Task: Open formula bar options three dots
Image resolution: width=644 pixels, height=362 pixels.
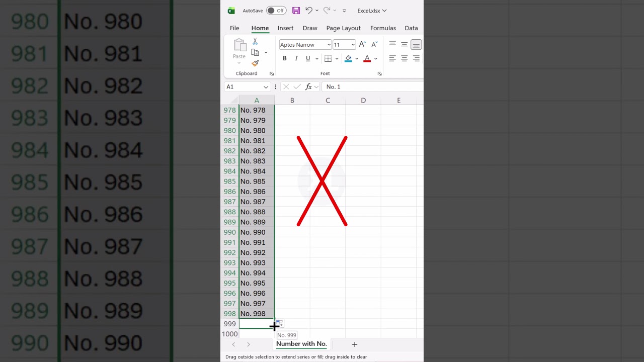Action: tap(276, 87)
